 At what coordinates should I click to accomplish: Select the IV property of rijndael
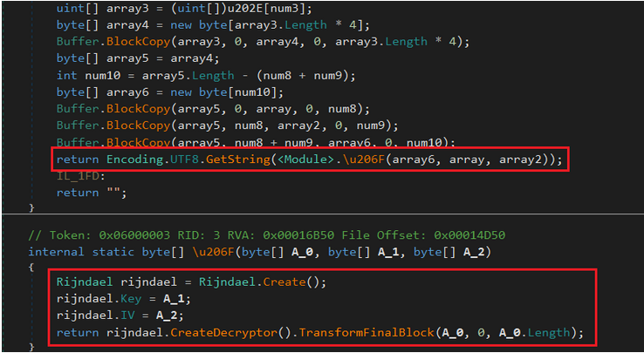tap(121, 316)
